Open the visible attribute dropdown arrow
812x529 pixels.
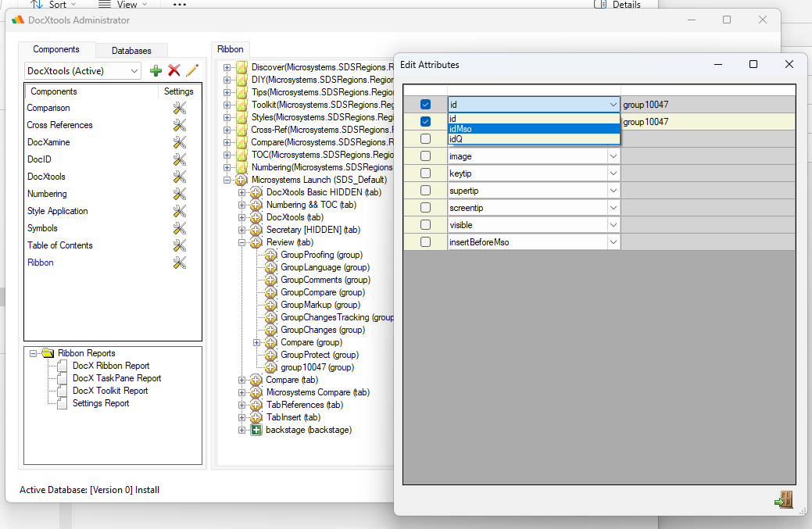[x=613, y=225]
